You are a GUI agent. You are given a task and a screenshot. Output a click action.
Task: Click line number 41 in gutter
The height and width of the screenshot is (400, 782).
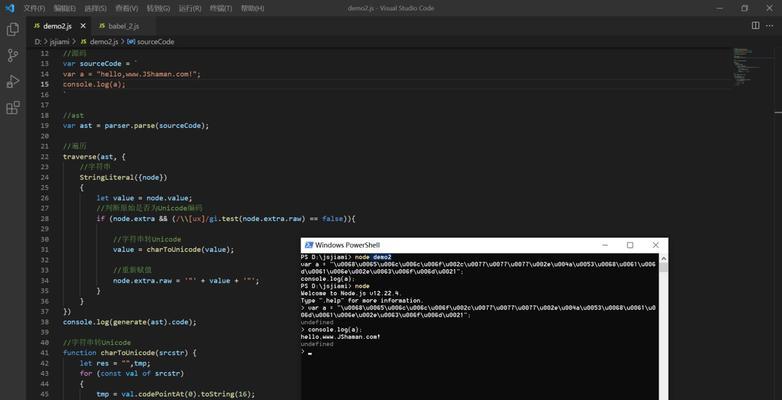coord(45,353)
